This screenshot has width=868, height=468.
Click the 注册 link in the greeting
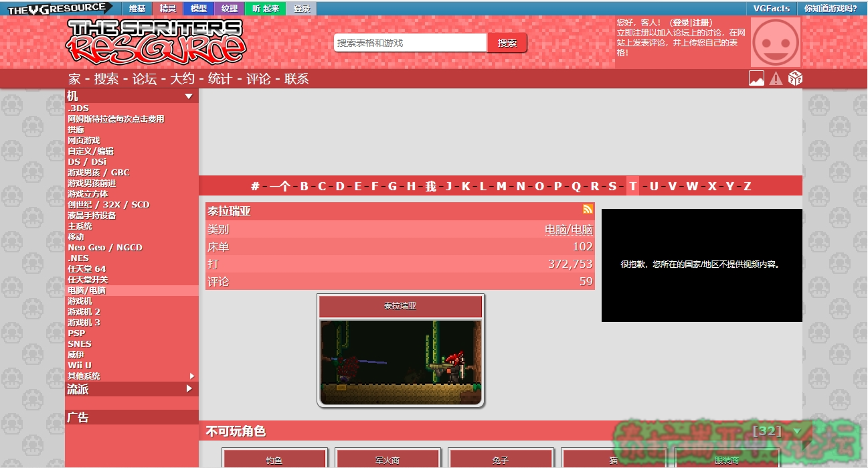[701, 23]
